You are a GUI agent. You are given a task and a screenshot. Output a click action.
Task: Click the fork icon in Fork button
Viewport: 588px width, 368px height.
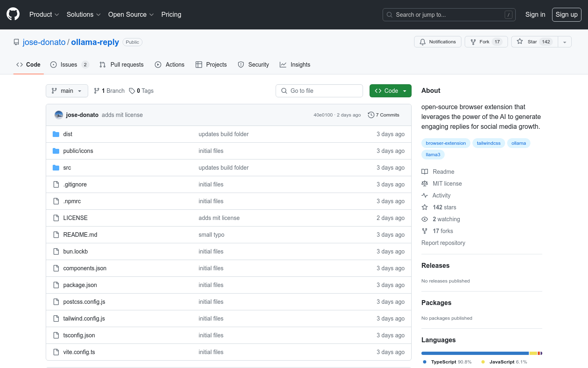click(473, 42)
